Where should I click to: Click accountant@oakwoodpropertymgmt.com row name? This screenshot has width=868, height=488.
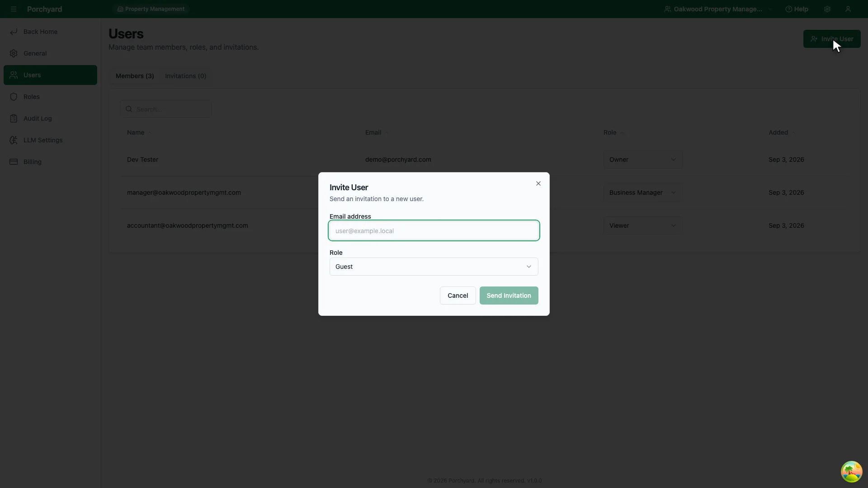click(187, 225)
